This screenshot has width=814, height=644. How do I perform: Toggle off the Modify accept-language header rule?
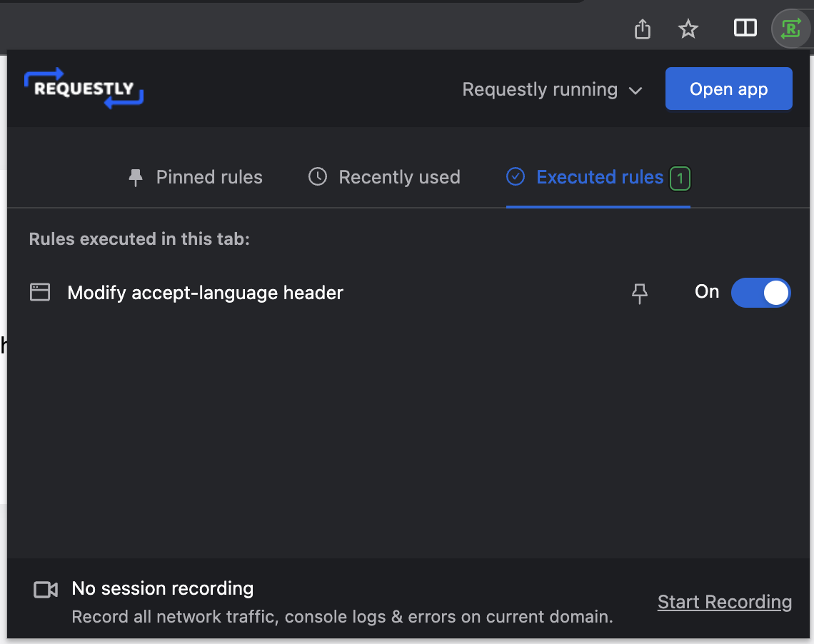760,293
